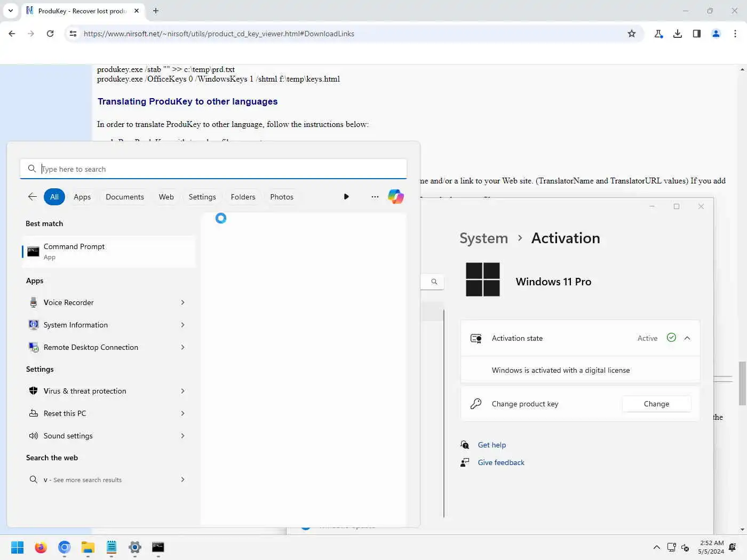Image resolution: width=747 pixels, height=560 pixels.
Task: Select the All search filter
Action: 54,197
